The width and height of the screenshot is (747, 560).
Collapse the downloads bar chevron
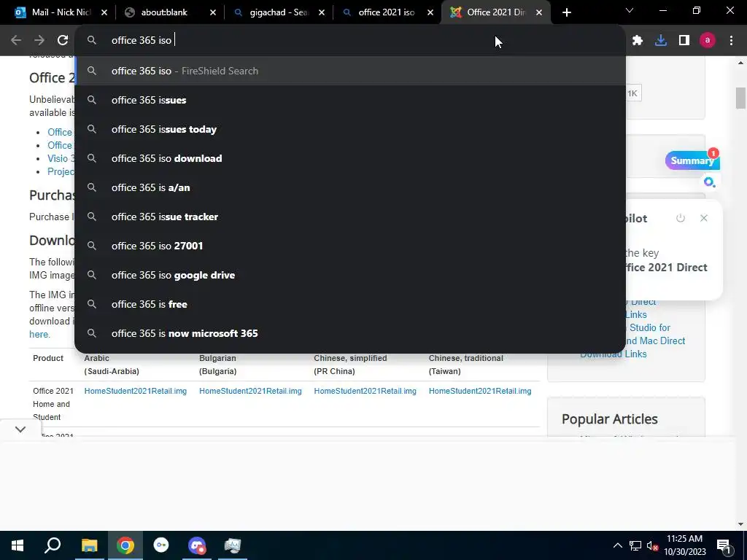coord(20,429)
